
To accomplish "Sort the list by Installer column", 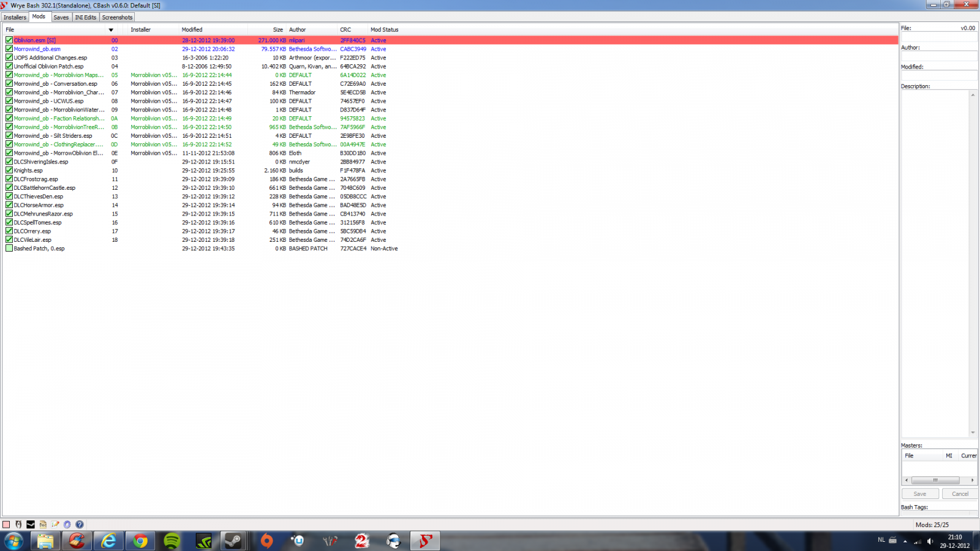I will [153, 29].
